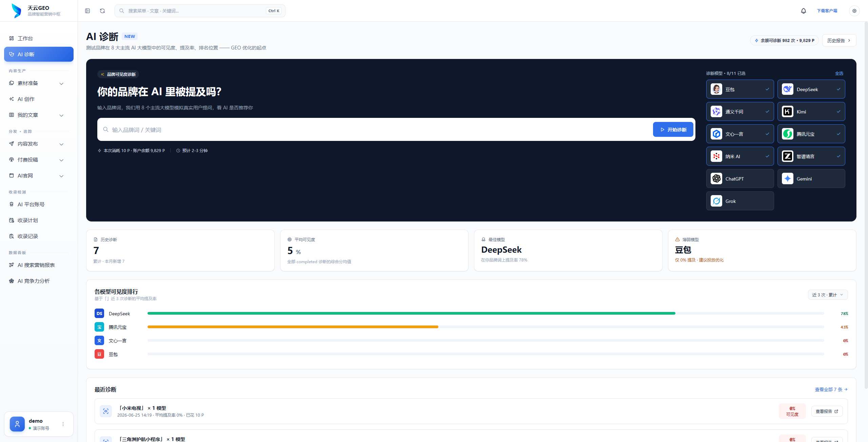Viewport: 868px width, 442px height.
Task: Open the settings gear icon top right
Action: coord(854,11)
